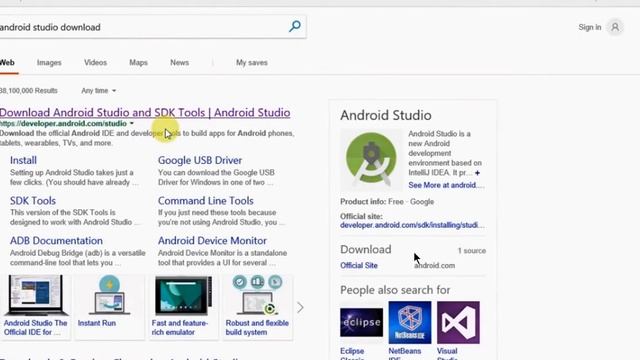Open the ADB Documentation sublink

point(56,241)
